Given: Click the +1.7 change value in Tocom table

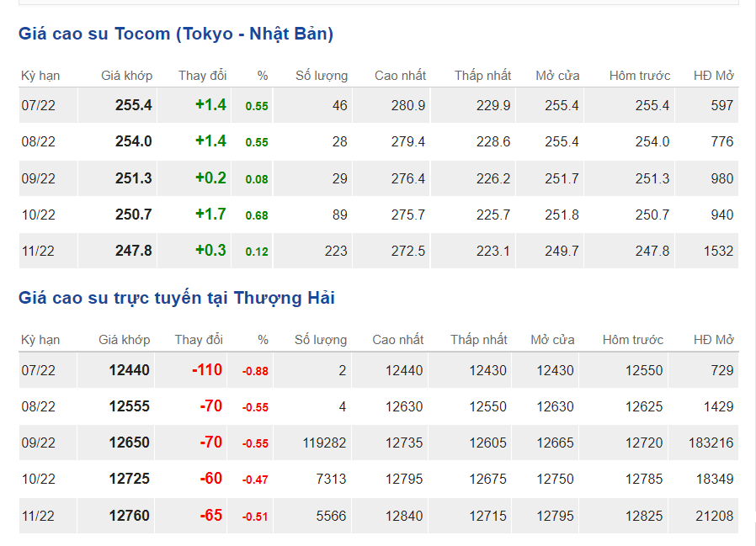Looking at the screenshot, I should 210,215.
